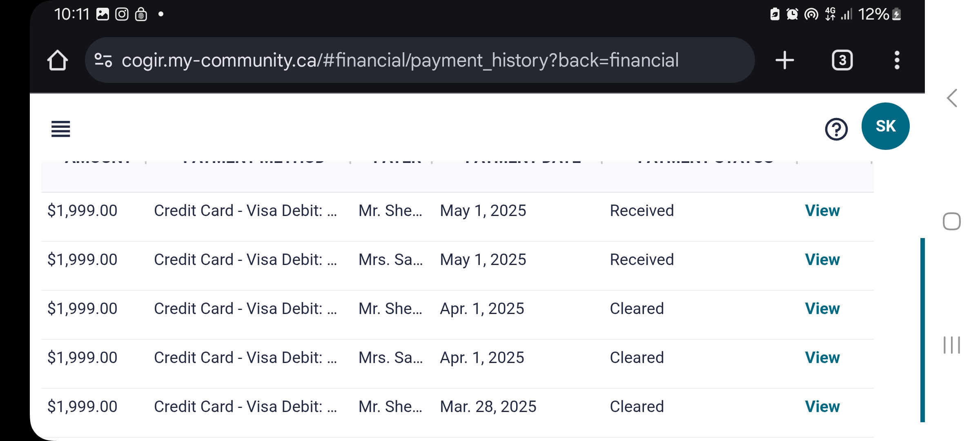Viewport: 980px width, 441px height.
Task: Tap the Android recent apps button
Action: click(952, 345)
